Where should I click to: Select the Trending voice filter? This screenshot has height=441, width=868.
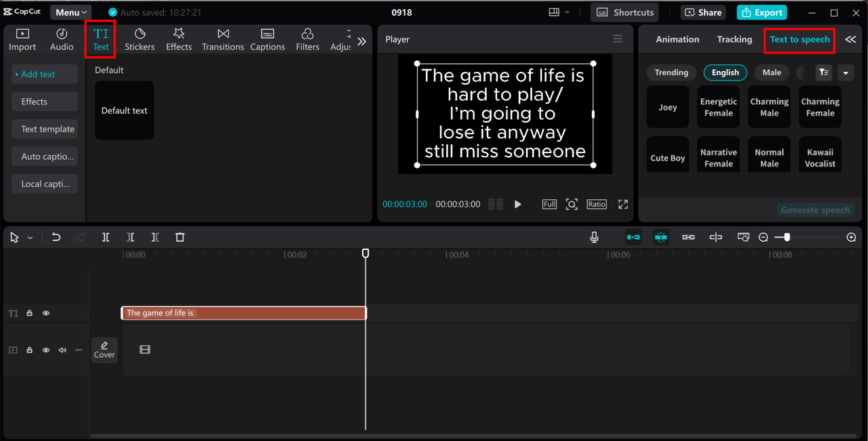(x=671, y=72)
